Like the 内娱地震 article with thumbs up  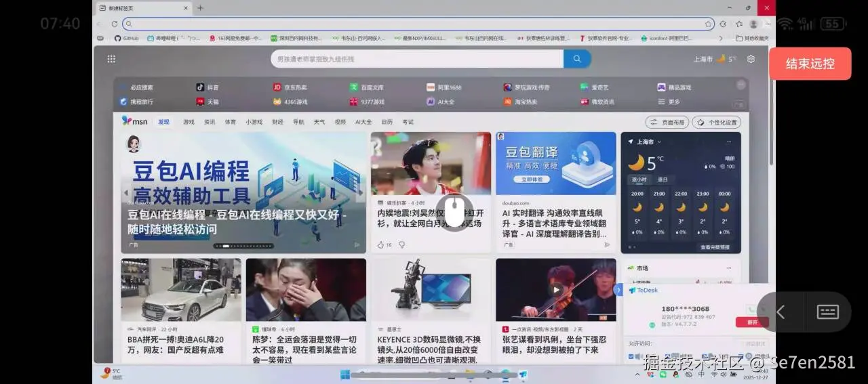pos(381,244)
